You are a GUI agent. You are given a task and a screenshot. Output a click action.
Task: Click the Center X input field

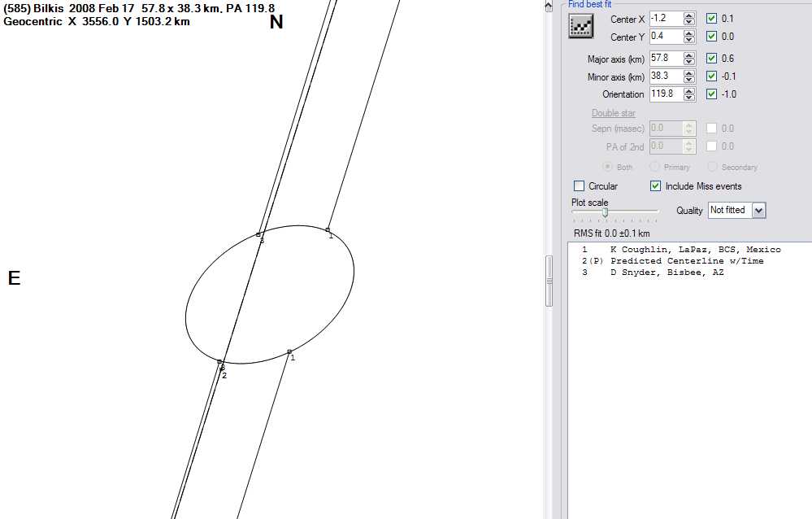coord(667,19)
